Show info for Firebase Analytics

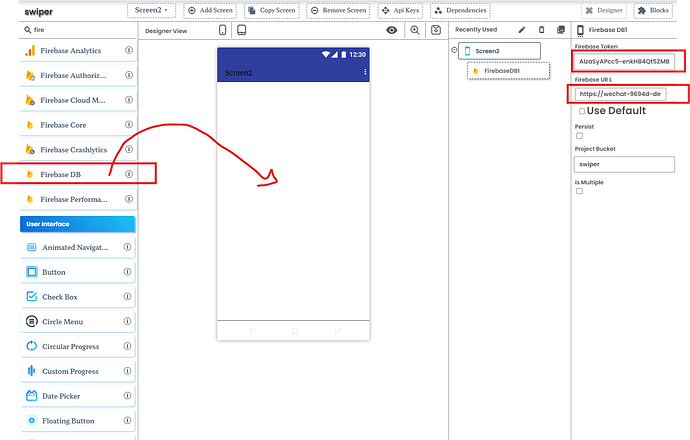[x=129, y=50]
